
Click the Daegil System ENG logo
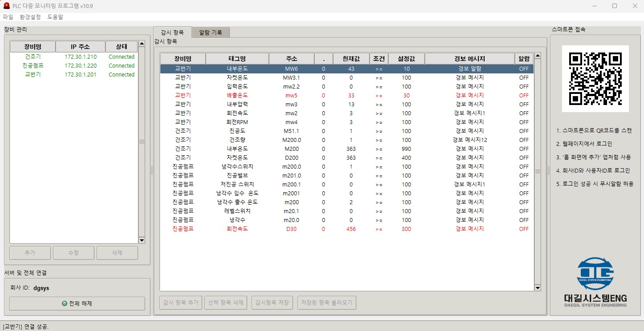point(595,282)
